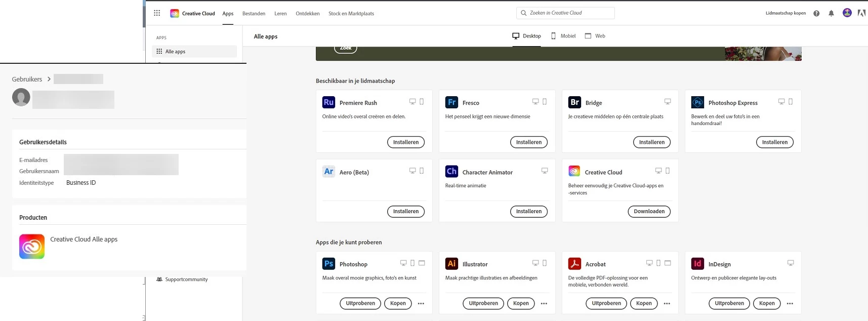Image resolution: width=868 pixels, height=321 pixels.
Task: Try InDesign with Uitproberen
Action: coord(729,304)
